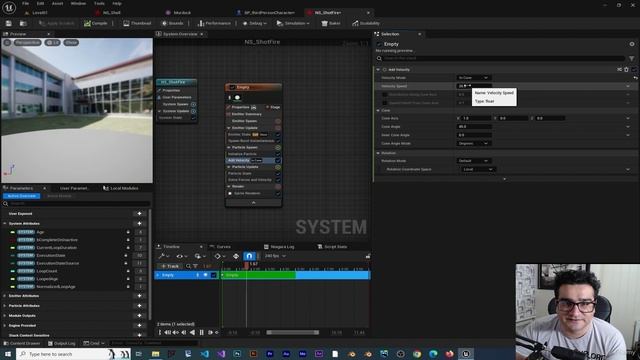Click the Cone Angle value field
The height and width of the screenshot is (360, 640).
(473, 127)
